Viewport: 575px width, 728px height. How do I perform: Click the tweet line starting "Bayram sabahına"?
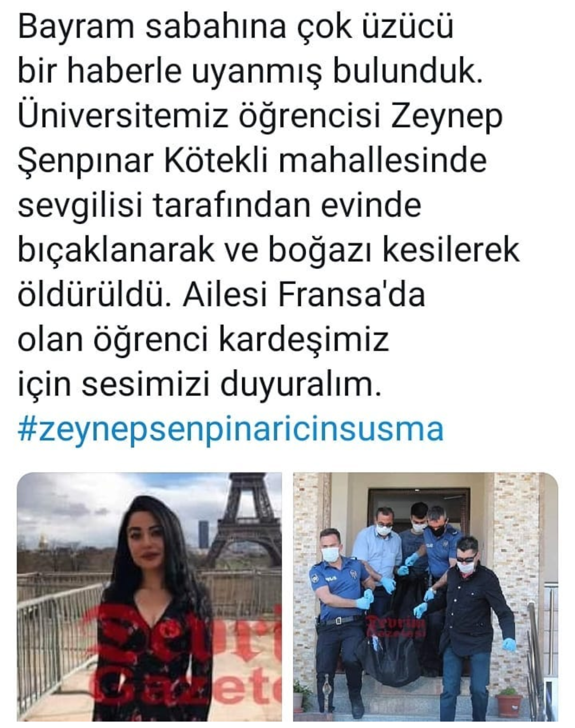235,27
